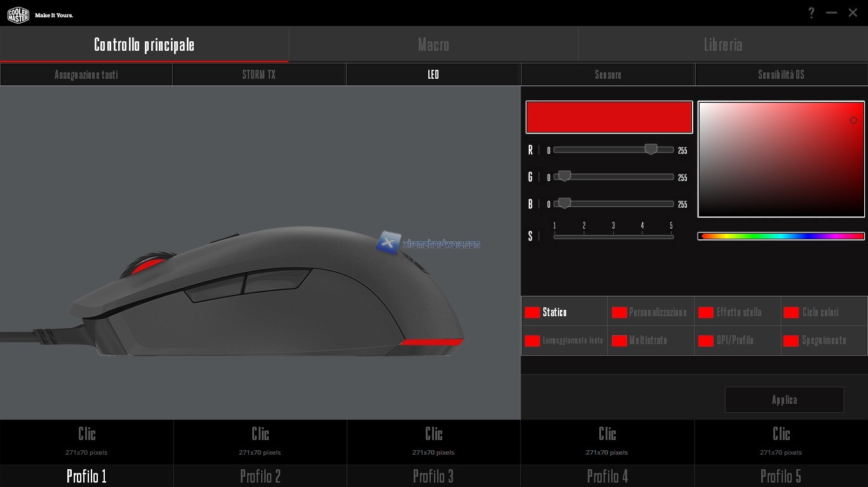The image size is (868, 487).
Task: Open the Macro tab
Action: coord(433,44)
